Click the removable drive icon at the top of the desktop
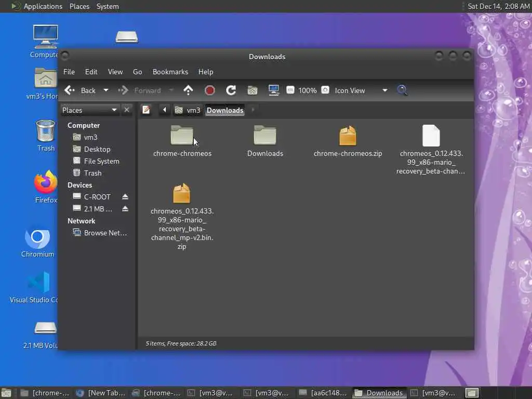Viewport: 532px width, 399px height. (x=127, y=37)
